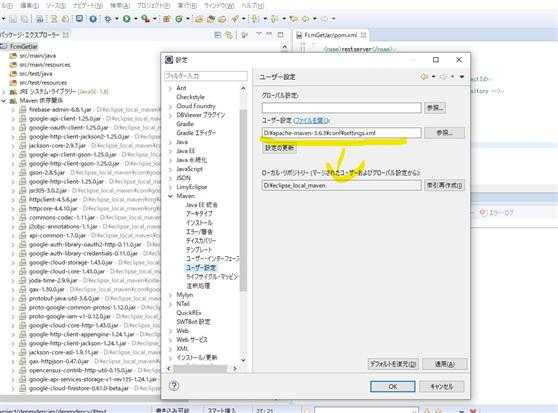The width and height of the screenshot is (558, 413).
Task: Open the Run button dropdown arrow
Action: (135, 19)
